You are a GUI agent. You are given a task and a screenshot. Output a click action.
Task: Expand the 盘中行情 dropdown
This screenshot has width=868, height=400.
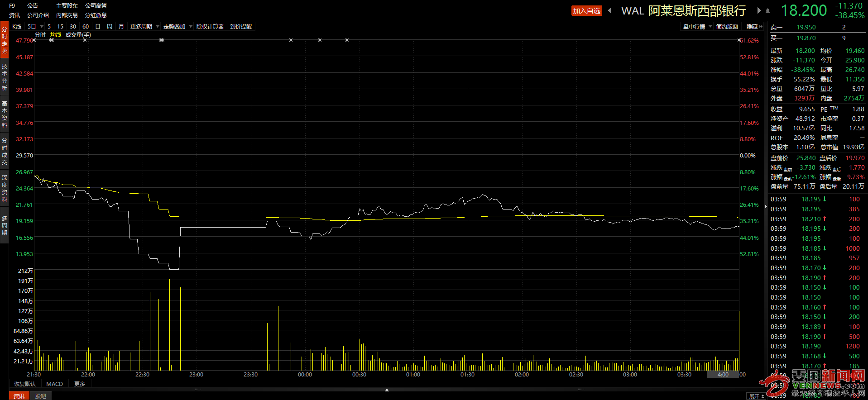[x=698, y=27]
